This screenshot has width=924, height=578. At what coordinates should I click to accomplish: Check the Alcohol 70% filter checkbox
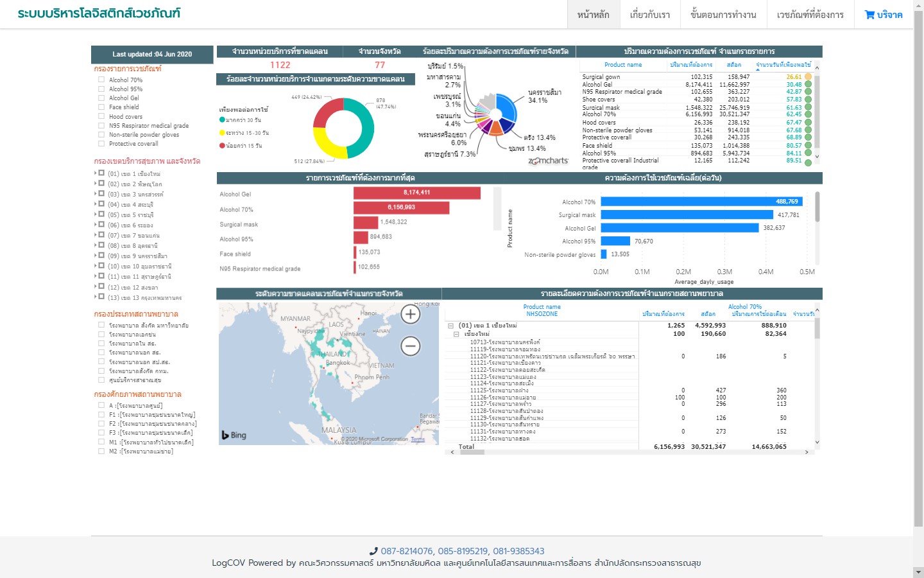pyautogui.click(x=101, y=80)
